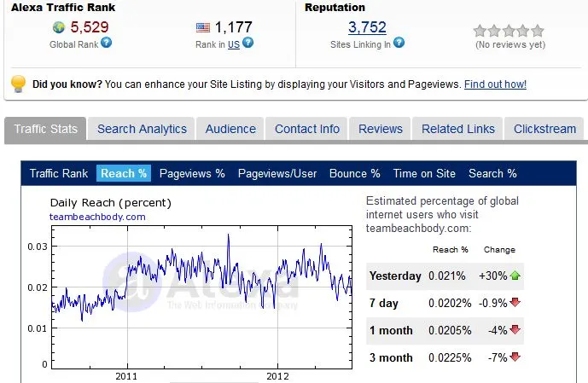
Task: Click the teambeachbody.com link above the chart
Action: point(97,217)
